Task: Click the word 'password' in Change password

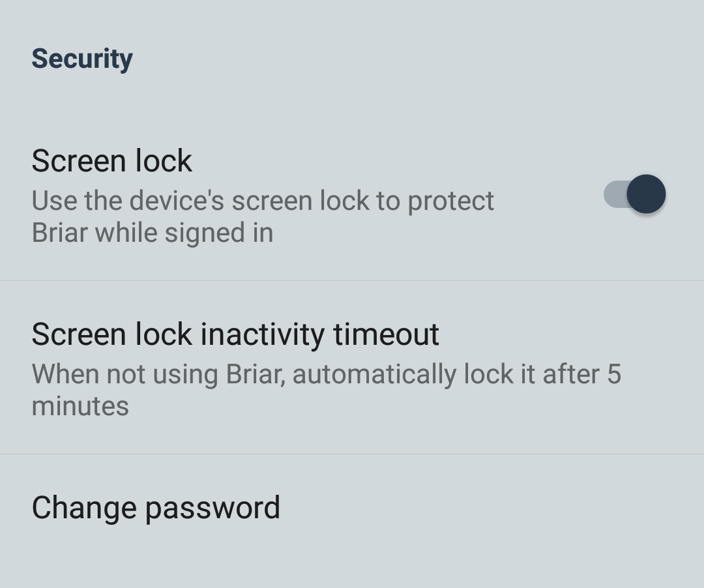Action: [213, 508]
